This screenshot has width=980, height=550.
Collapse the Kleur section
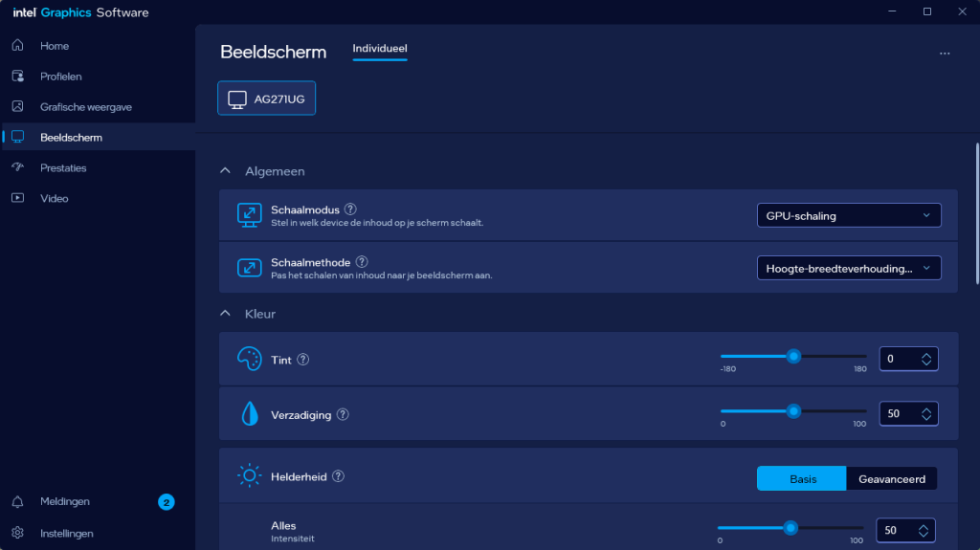click(x=225, y=314)
